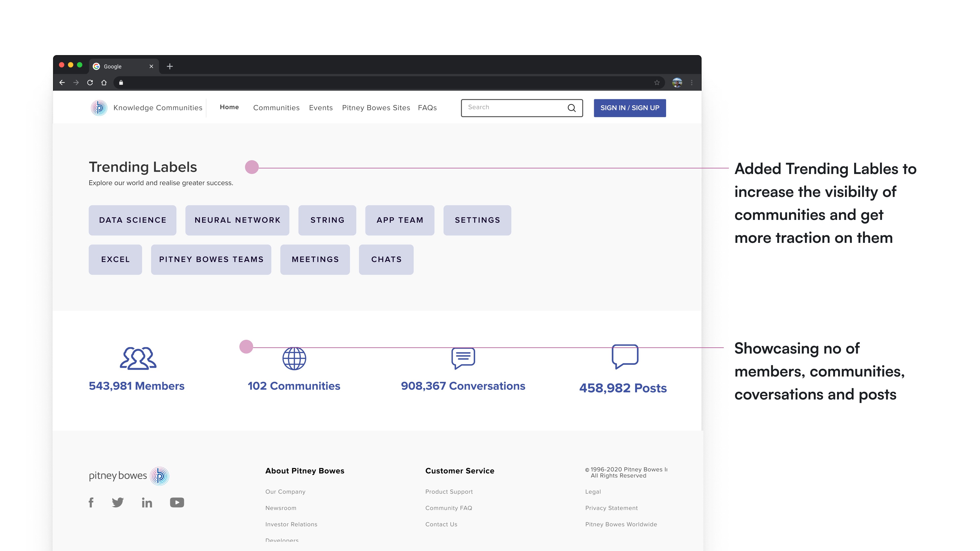Open the YouTube footer icon
980x551 pixels.
click(177, 502)
